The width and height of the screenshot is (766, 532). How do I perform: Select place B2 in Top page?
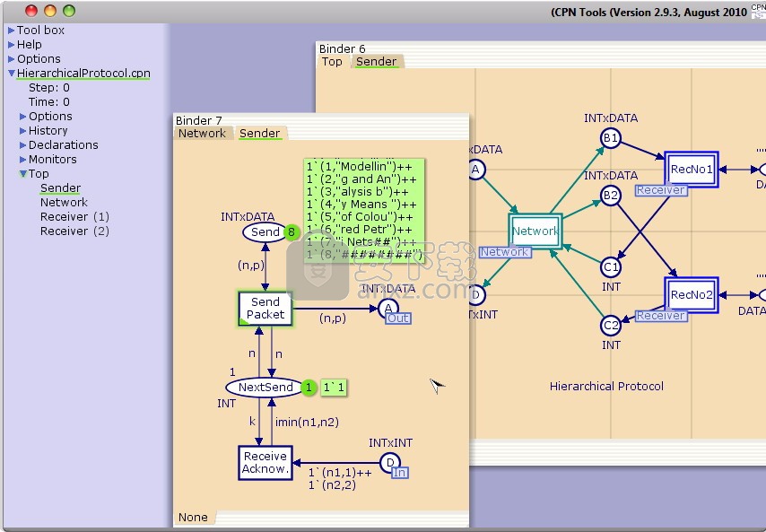pyautogui.click(x=611, y=196)
